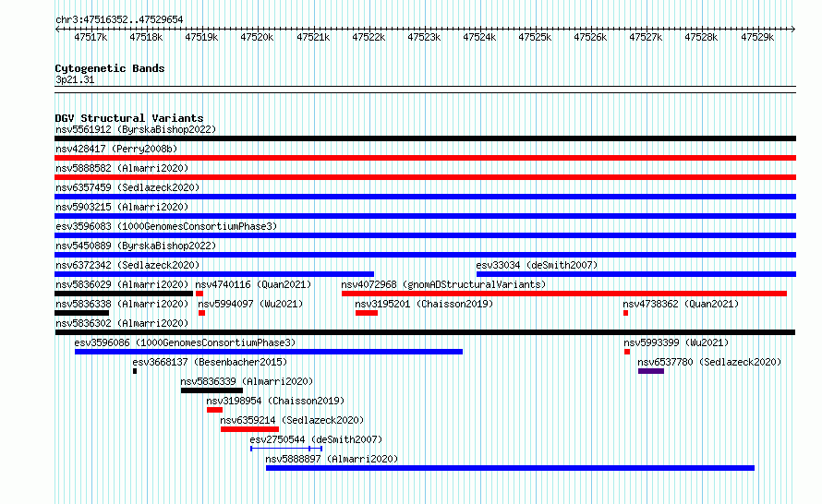This screenshot has height=504, width=822.
Task: Select the red nsv3195201 variant bar
Action: pos(367,313)
